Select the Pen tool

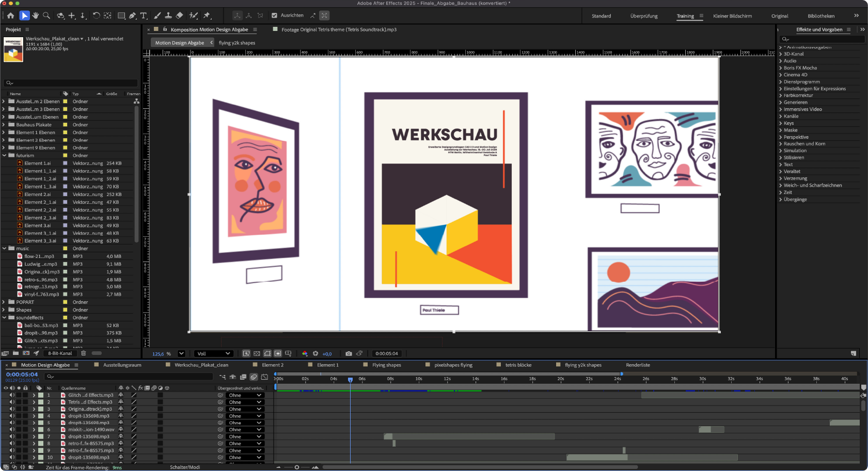(x=133, y=15)
